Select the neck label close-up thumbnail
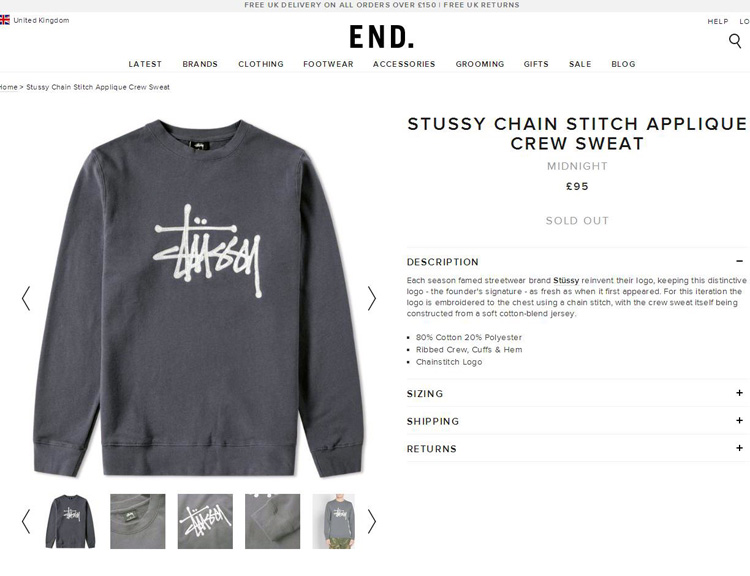The width and height of the screenshot is (750, 576). (x=138, y=521)
